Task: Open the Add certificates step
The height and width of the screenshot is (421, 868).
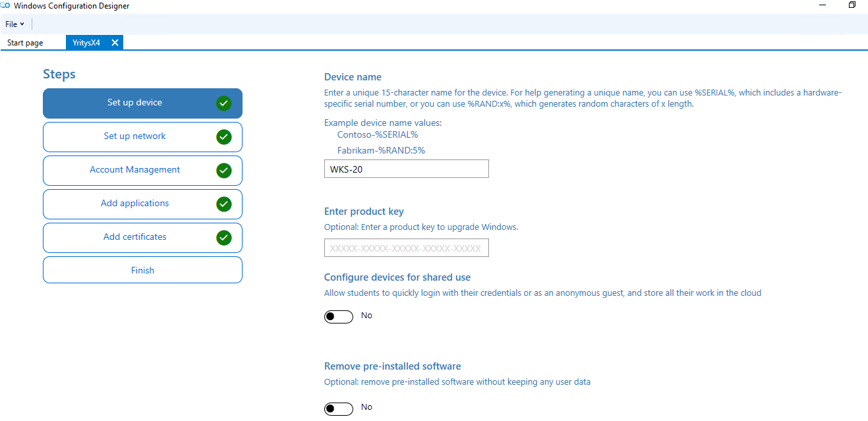Action: point(142,238)
